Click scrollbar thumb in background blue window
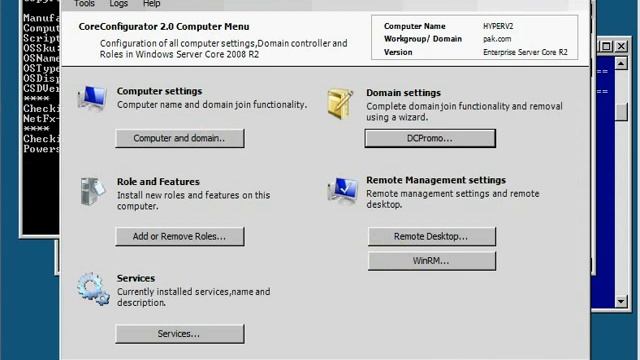Image resolution: width=640 pixels, height=360 pixels. point(621,112)
